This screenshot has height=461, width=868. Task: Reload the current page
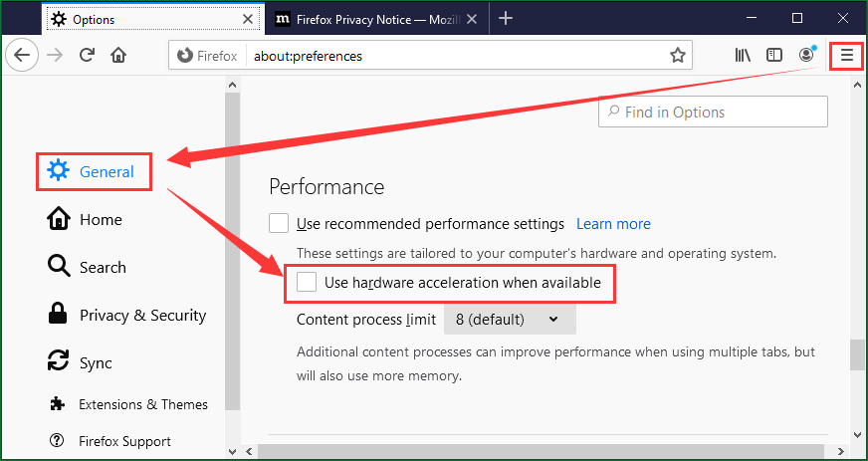(x=87, y=56)
